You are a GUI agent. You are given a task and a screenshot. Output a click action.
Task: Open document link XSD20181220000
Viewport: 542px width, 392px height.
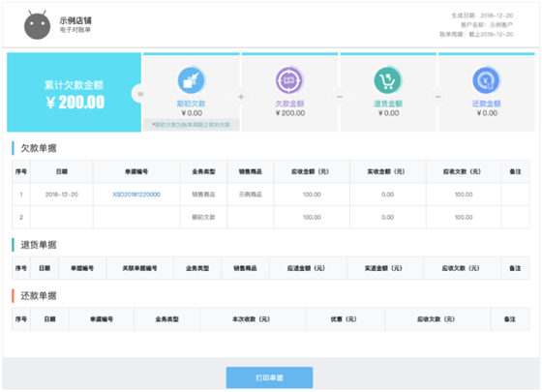[136, 195]
